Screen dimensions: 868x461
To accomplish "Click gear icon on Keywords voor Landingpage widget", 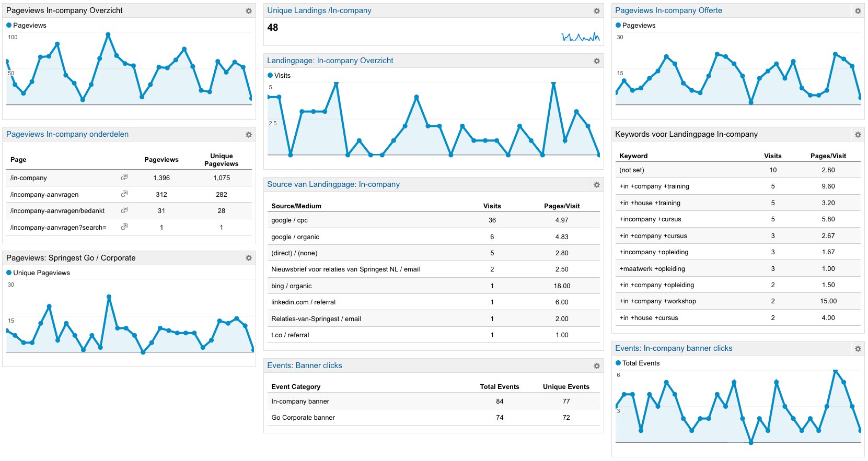I will [x=858, y=135].
